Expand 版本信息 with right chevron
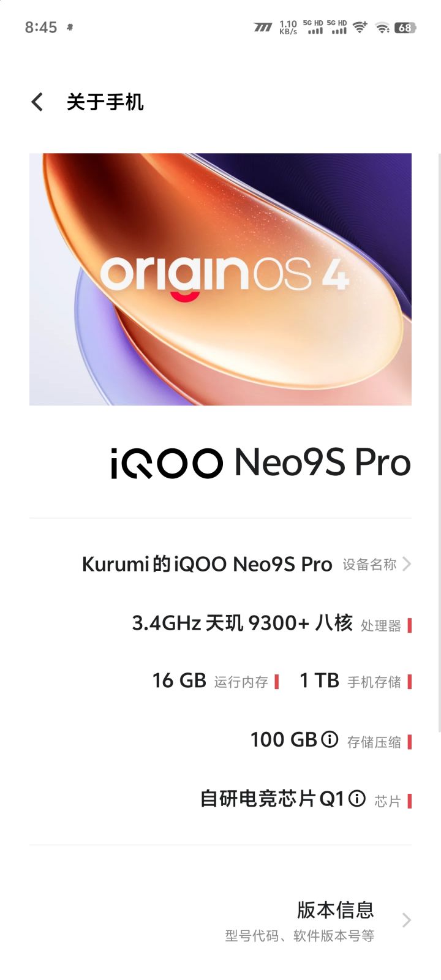This screenshot has height=980, width=441. [x=406, y=920]
